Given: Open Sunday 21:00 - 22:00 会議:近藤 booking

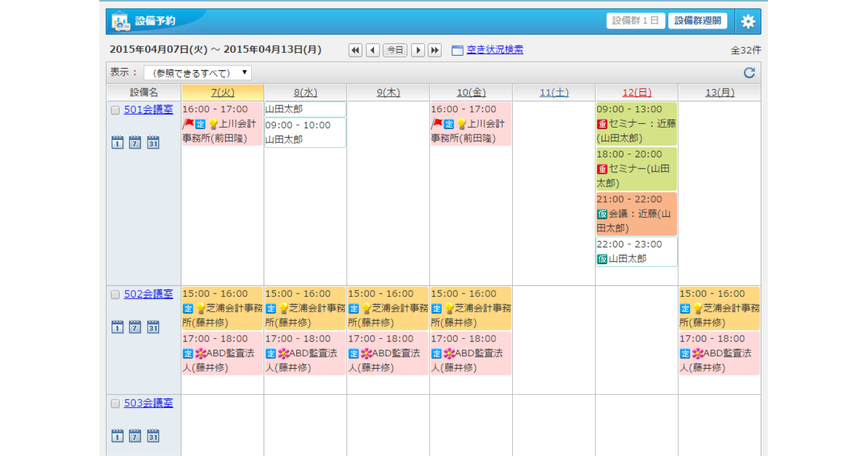Looking at the screenshot, I should click(x=637, y=214).
